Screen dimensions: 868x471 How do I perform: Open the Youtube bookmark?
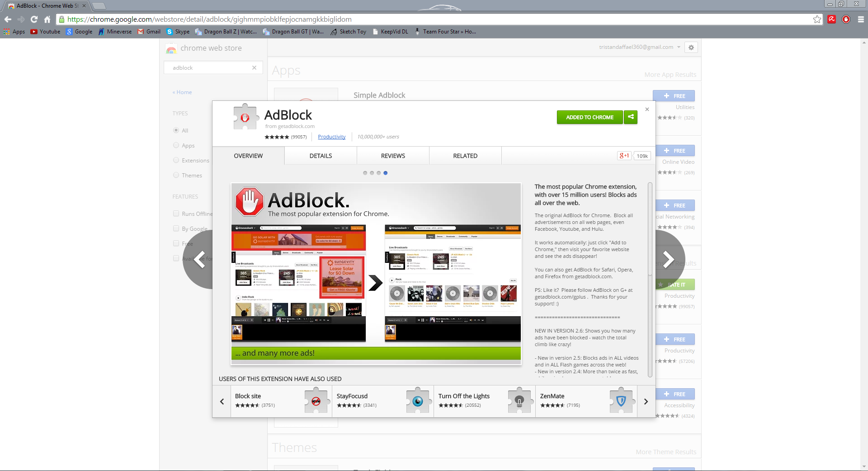45,32
